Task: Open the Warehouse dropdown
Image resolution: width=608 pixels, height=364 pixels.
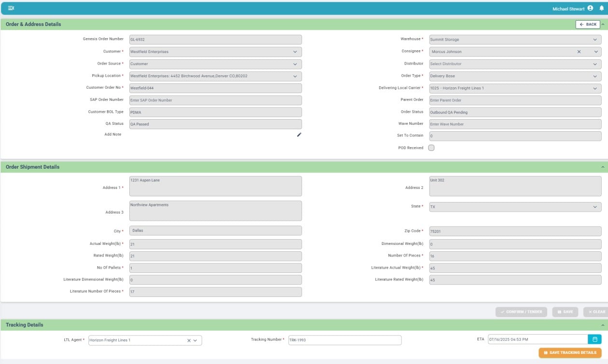Action: click(515, 40)
